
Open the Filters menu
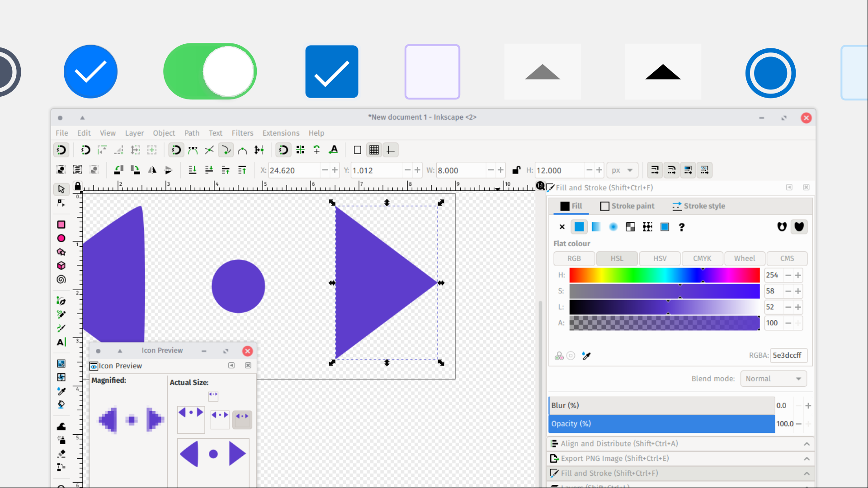[242, 133]
